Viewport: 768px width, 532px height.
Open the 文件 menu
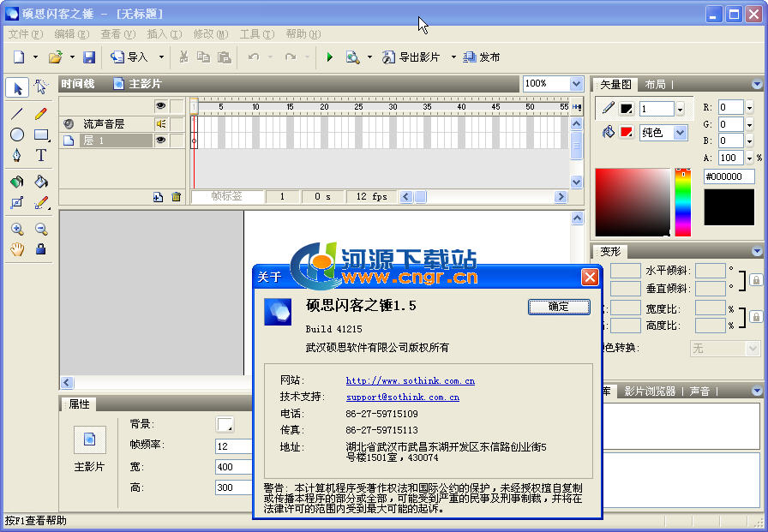(25, 34)
